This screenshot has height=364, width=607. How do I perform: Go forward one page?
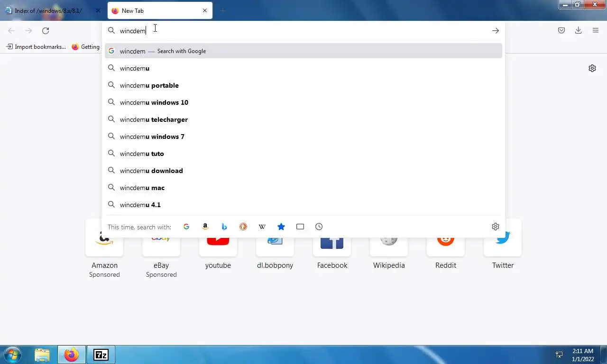point(28,30)
